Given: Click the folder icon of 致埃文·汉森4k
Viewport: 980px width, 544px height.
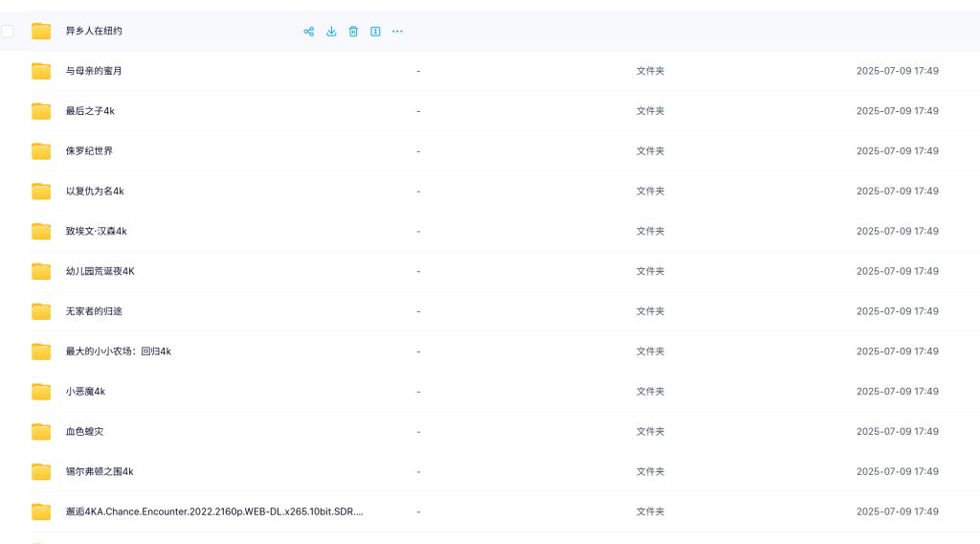Looking at the screenshot, I should point(41,231).
